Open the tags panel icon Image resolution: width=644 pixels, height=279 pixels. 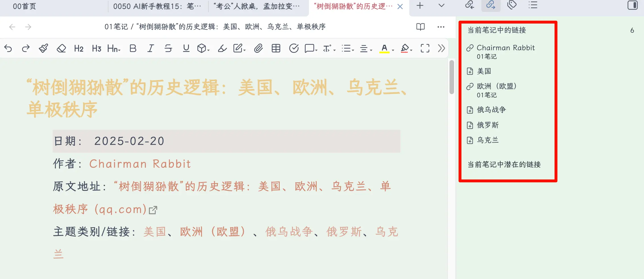point(512,5)
